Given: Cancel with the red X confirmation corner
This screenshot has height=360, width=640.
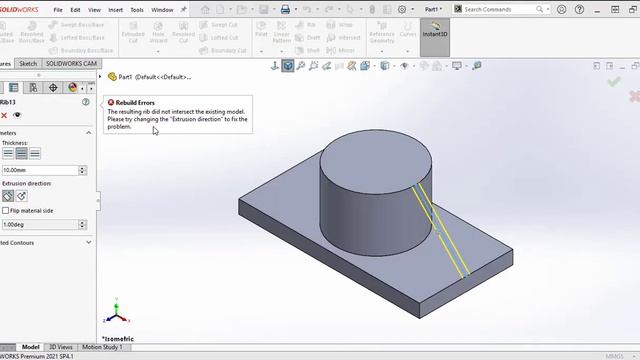Looking at the screenshot, I should (634, 96).
